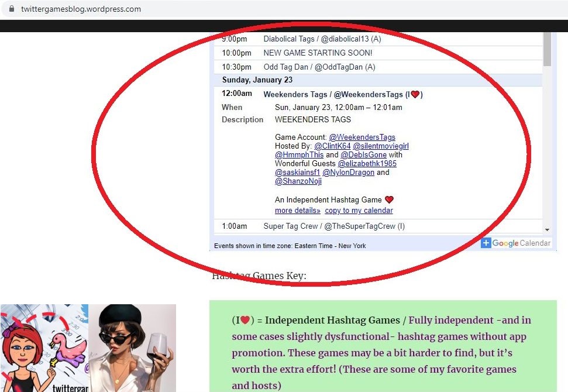Open the @ShanzoNoji guest link

tap(298, 181)
